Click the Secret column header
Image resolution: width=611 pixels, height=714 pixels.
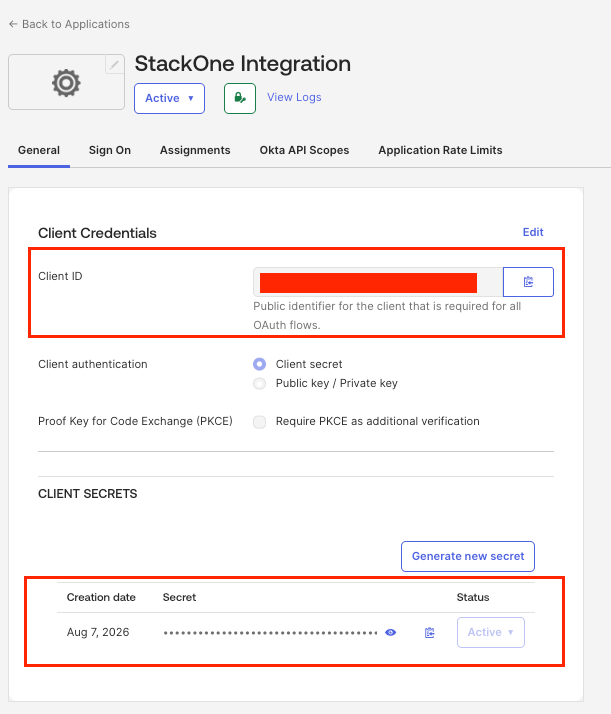pyautogui.click(x=179, y=597)
